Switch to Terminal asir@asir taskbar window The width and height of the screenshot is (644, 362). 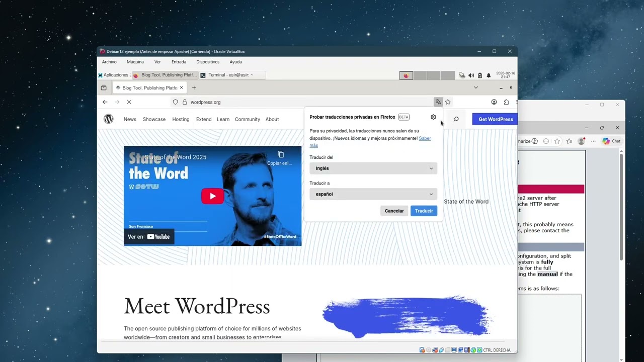coord(232,75)
